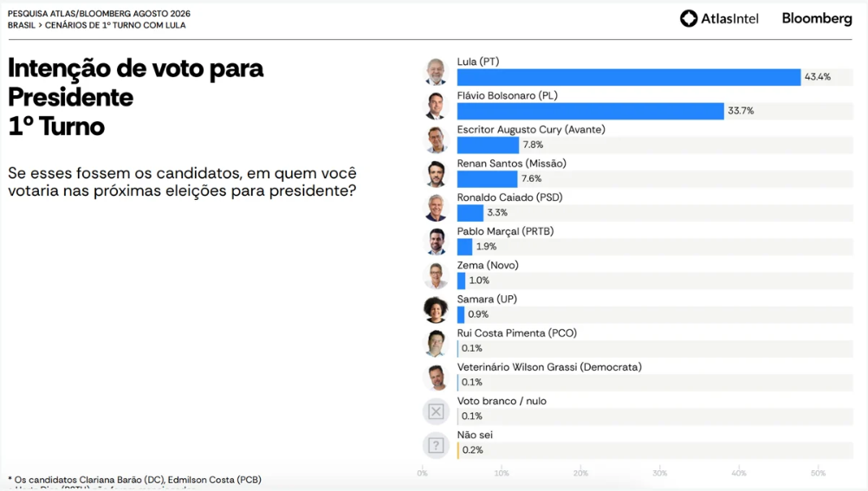Select Lula's 43.4% blue bar
The image size is (868, 491).
[629, 77]
